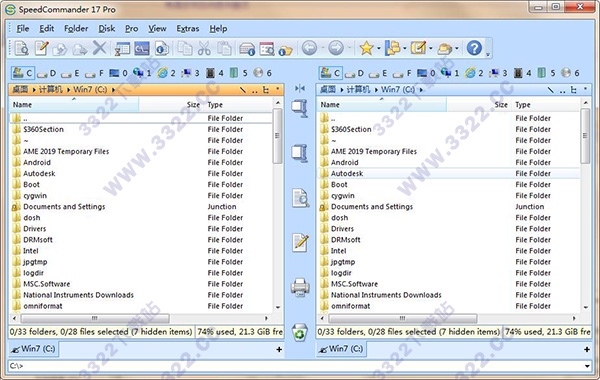
Task: Select drive D in left pane
Action: [x=47, y=73]
